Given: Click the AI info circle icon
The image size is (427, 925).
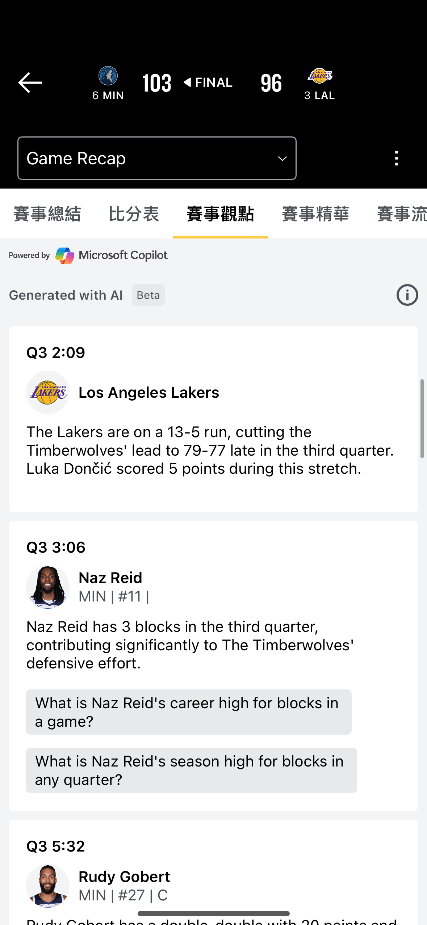Looking at the screenshot, I should pos(407,294).
